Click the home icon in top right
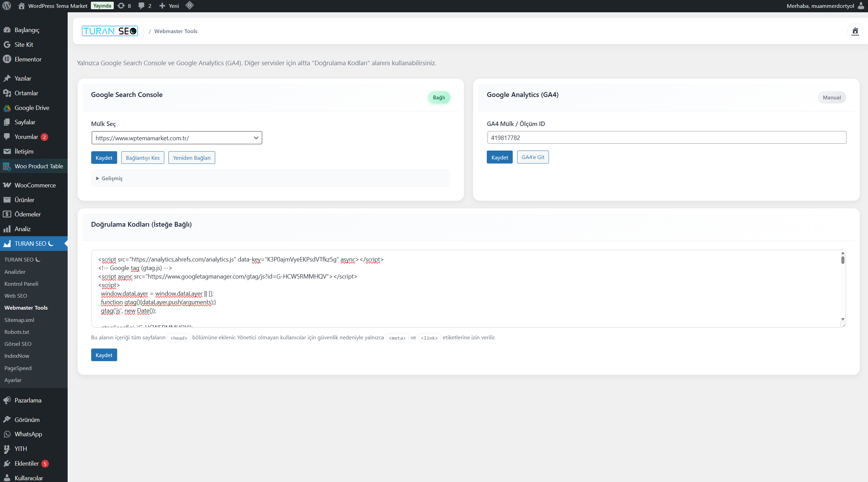 pyautogui.click(x=855, y=31)
